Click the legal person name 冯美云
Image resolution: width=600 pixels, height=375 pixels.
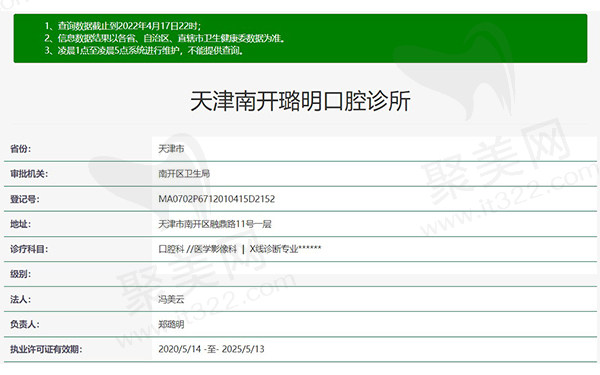click(x=171, y=300)
